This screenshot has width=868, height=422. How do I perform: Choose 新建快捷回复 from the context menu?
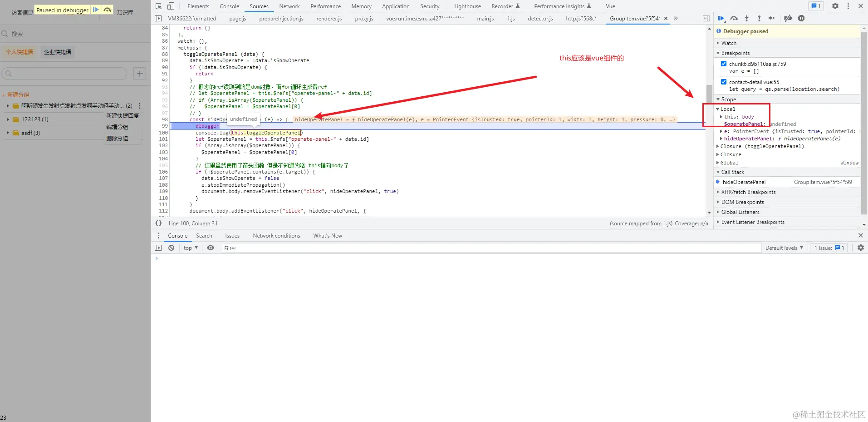pos(123,116)
